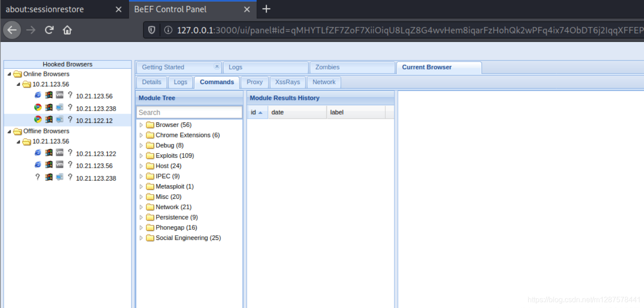Open the tracking protection shield icon
The height and width of the screenshot is (308, 644).
point(152,30)
